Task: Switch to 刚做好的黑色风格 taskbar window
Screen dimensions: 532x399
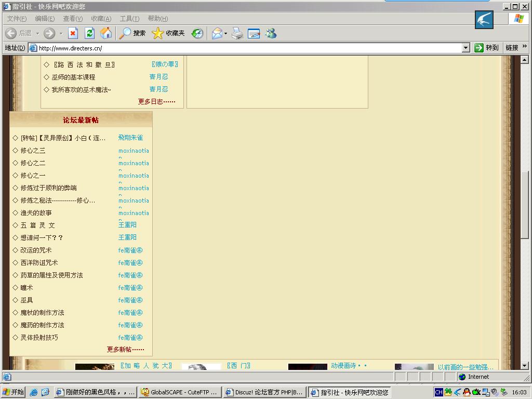Action: pos(96,392)
